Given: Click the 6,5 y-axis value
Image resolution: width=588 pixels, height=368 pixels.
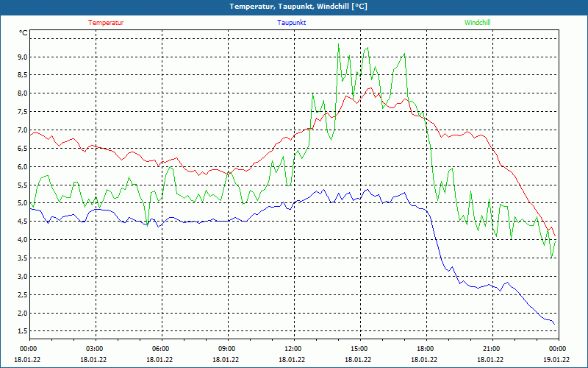Looking at the screenshot, I should pyautogui.click(x=23, y=149).
